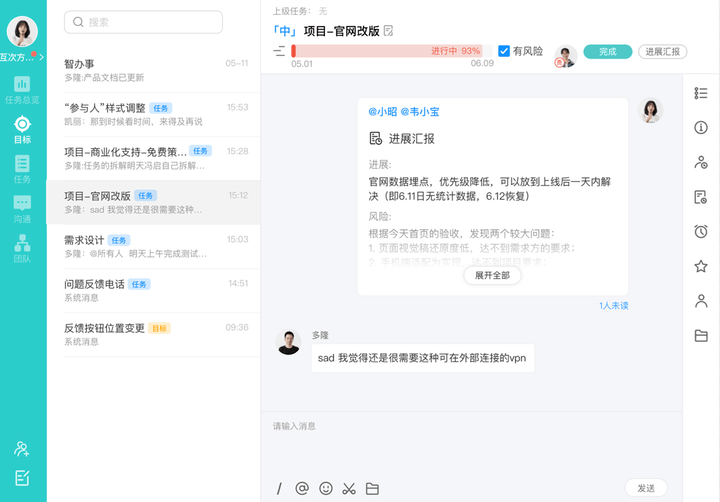
Task: Click the sender avatar beside the report card
Action: [x=650, y=111]
